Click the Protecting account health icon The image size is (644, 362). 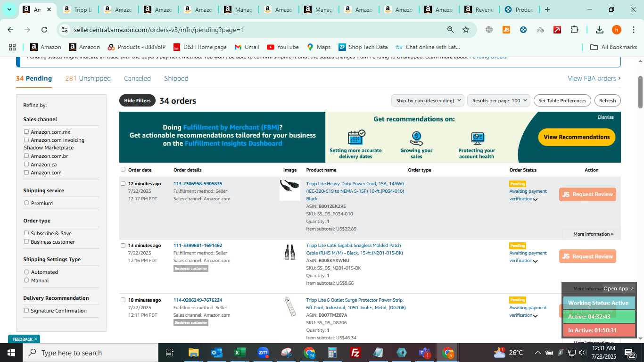point(477,139)
